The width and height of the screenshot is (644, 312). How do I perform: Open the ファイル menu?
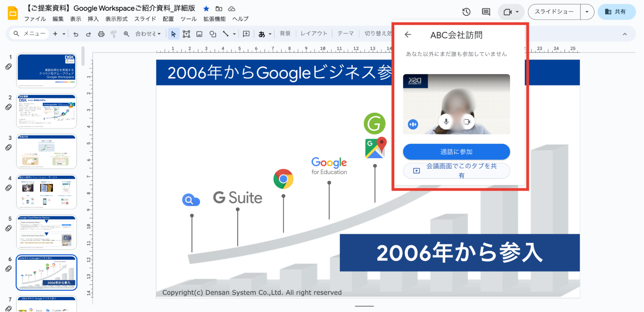[35, 19]
